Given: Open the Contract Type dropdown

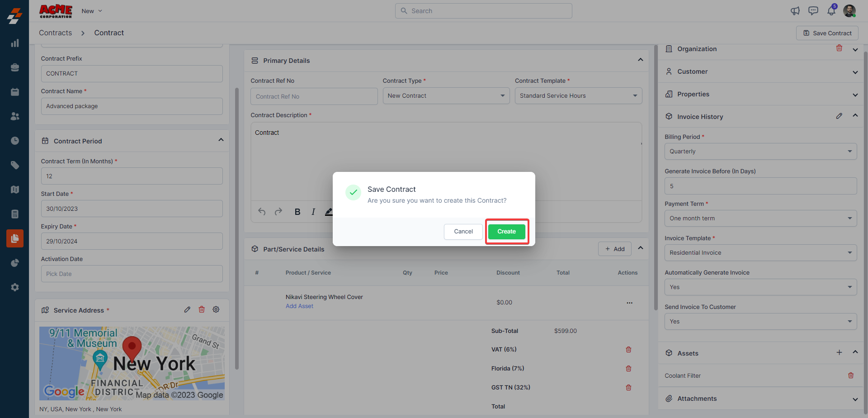Looking at the screenshot, I should point(446,96).
